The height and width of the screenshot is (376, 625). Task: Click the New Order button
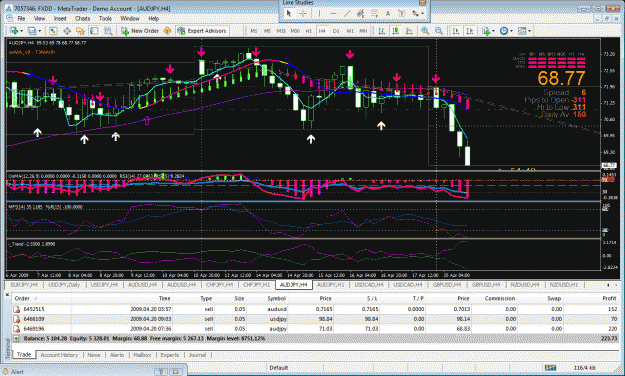140,31
